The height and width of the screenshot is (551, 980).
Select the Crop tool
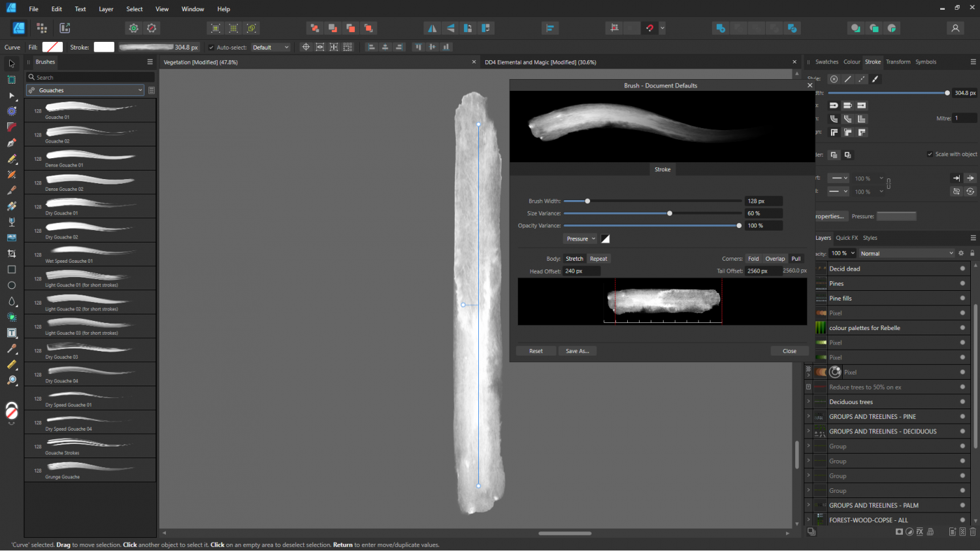point(12,254)
